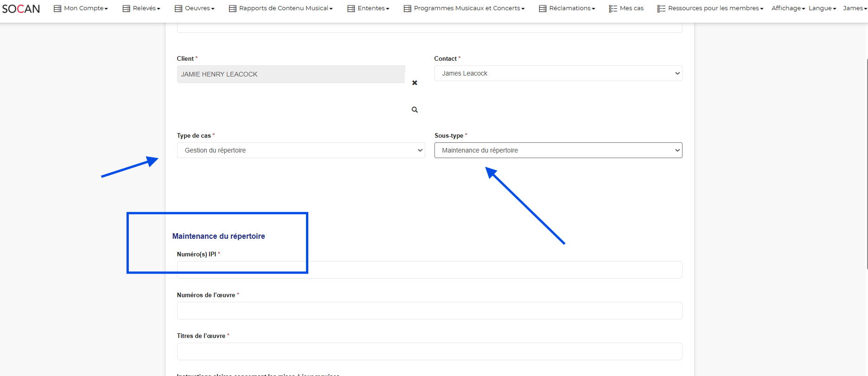Image resolution: width=868 pixels, height=376 pixels.
Task: Click the magnifier search icon for client
Action: tap(415, 110)
